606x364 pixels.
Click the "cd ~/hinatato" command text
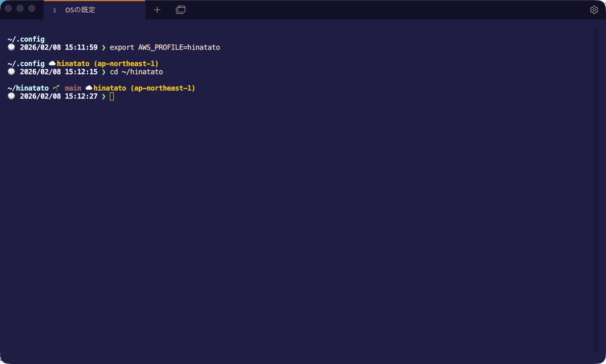(136, 72)
